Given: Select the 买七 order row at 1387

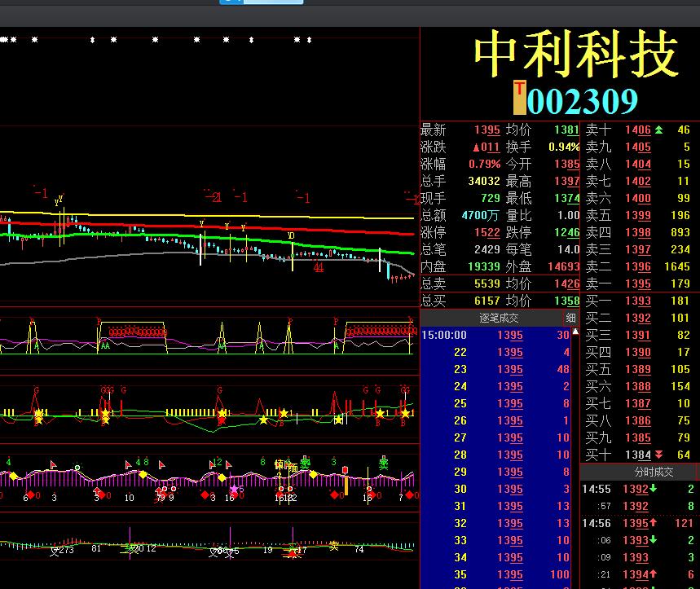Looking at the screenshot, I should click(639, 403).
